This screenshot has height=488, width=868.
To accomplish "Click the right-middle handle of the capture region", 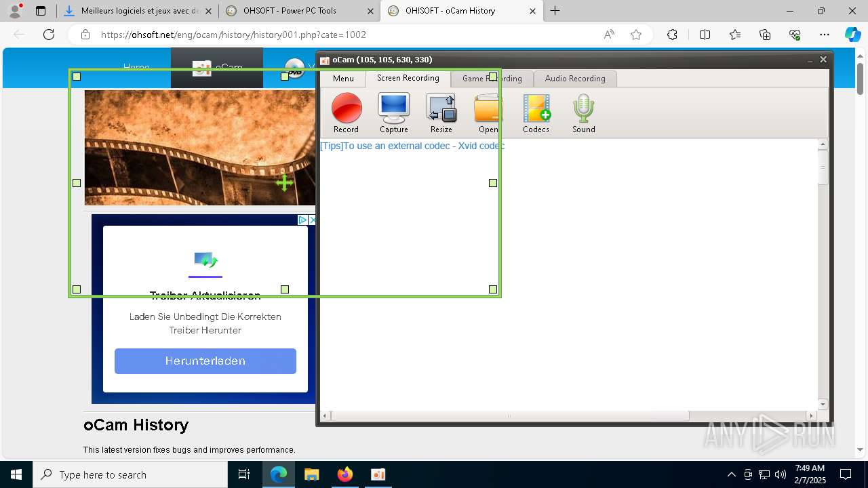I will [x=493, y=183].
